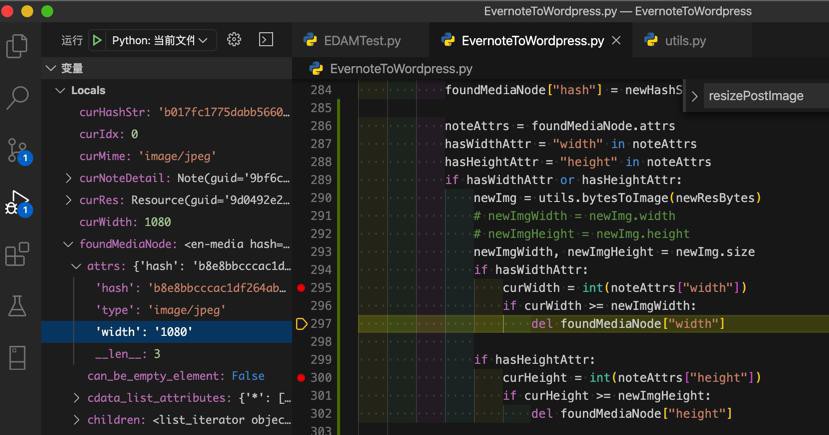829x435 pixels.
Task: Open the Source Control view icon
Action: click(18, 151)
